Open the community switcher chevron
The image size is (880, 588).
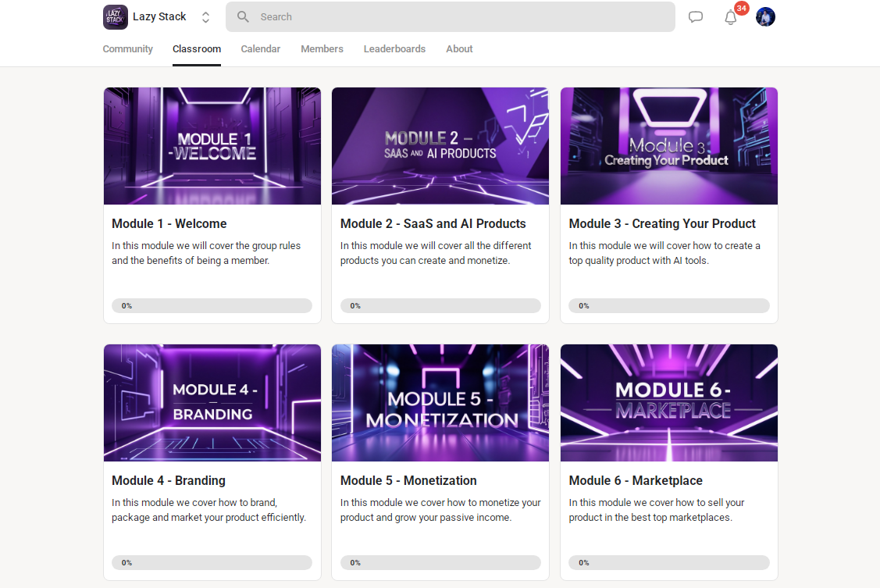205,16
